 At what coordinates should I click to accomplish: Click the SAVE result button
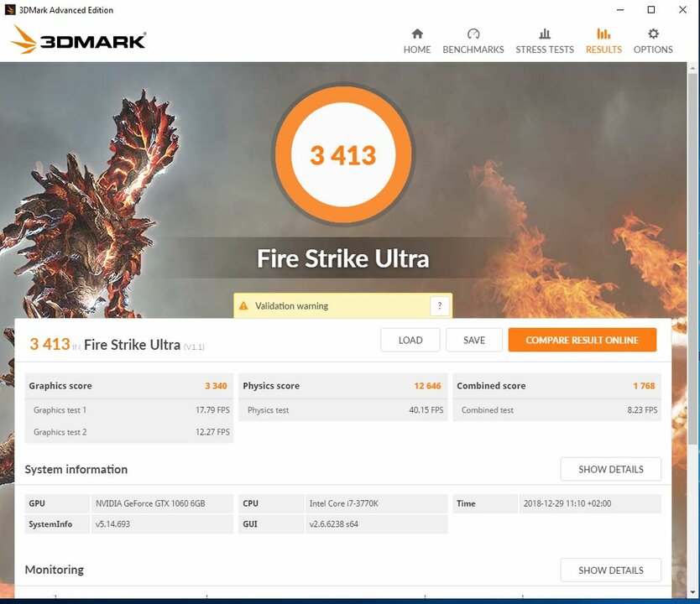coord(474,341)
